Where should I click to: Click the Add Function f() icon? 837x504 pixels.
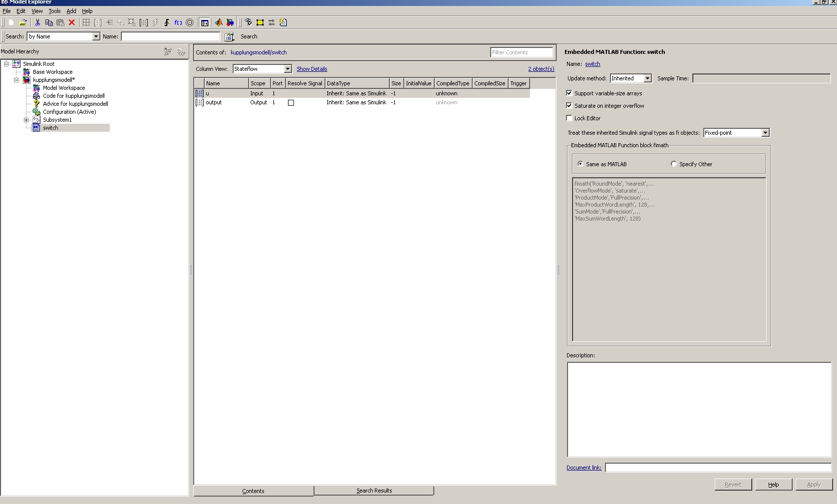pos(178,22)
